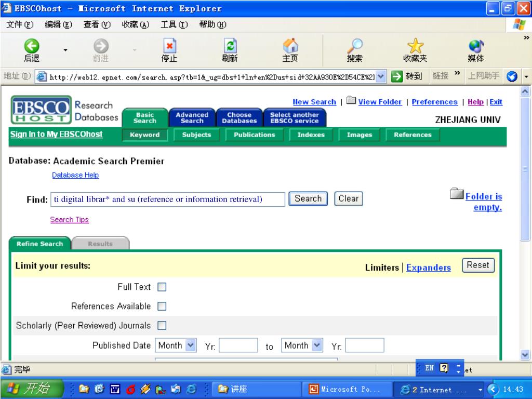Enable the References Available checkbox
532x399 pixels.
click(162, 307)
